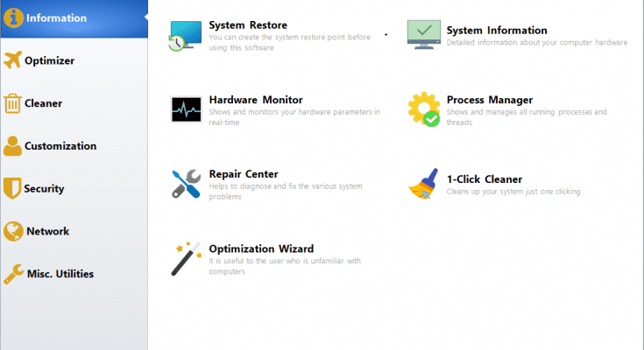Open the Misc. Utilities tab
This screenshot has height=350, width=644.
(59, 275)
